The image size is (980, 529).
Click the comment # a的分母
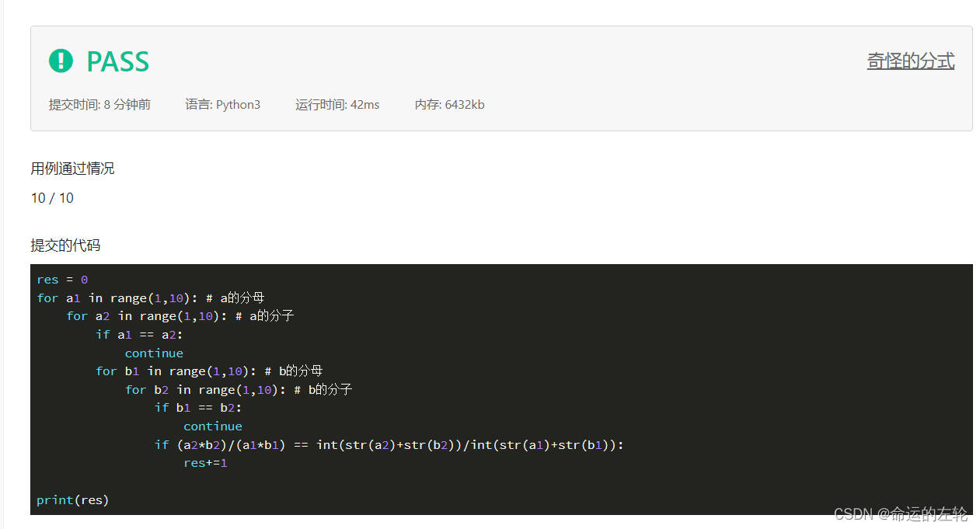coord(235,298)
